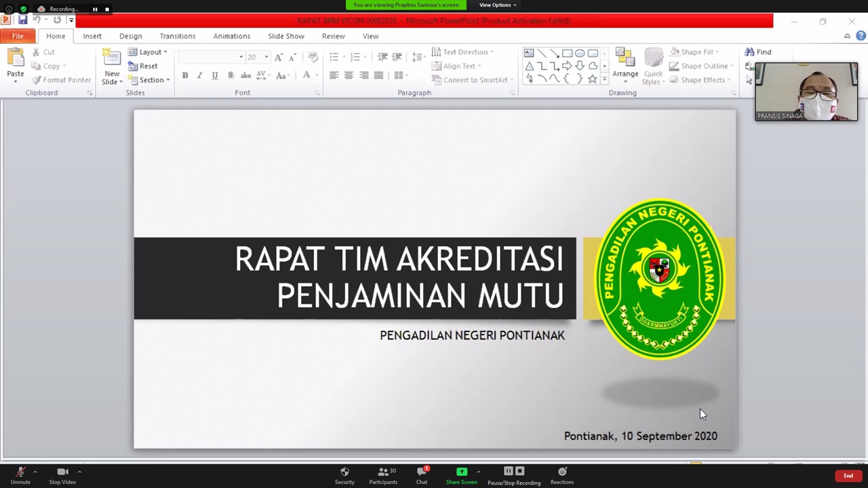
Task: Toggle Bold formatting in Font group
Action: (185, 75)
